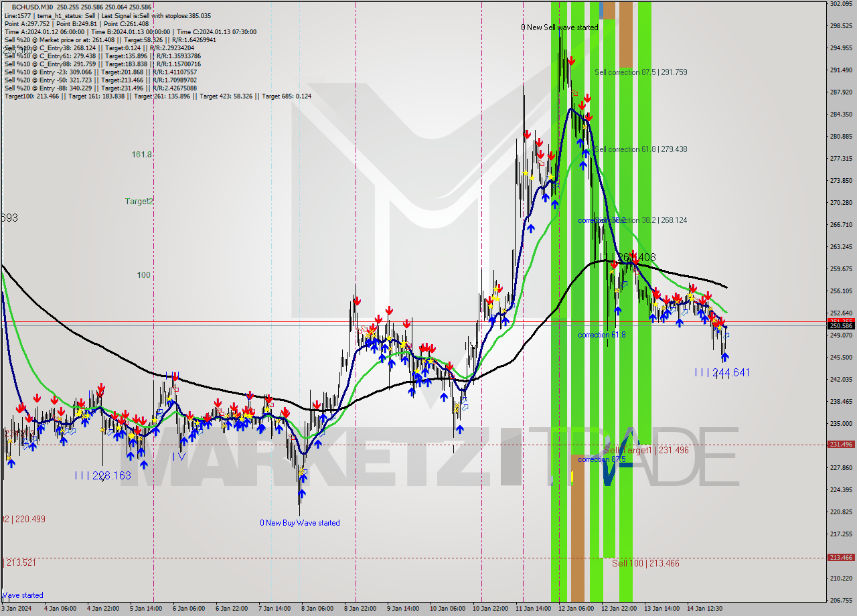This screenshot has height=616, width=857.
Task: Click the 238.465 price axis value
Action: pos(841,402)
